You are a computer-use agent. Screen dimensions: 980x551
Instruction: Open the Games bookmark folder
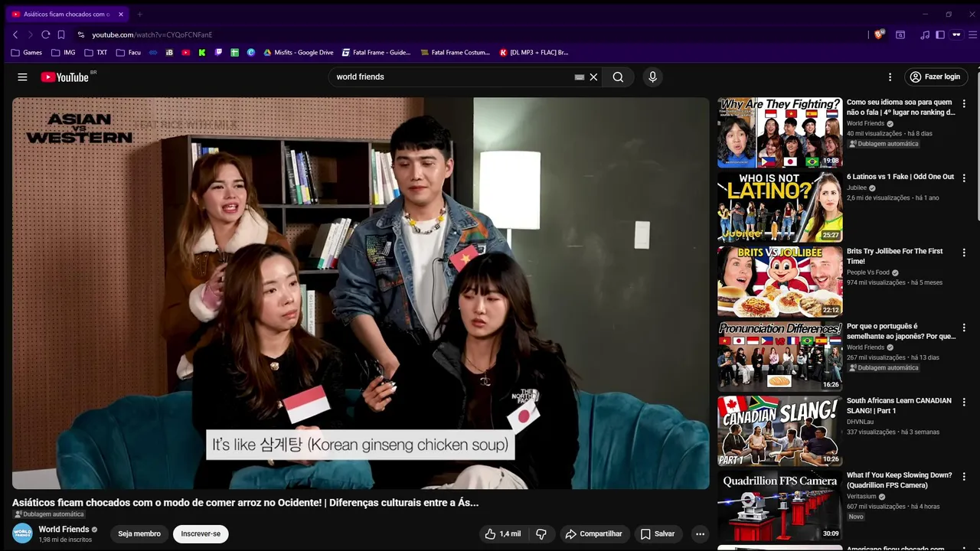[27, 53]
